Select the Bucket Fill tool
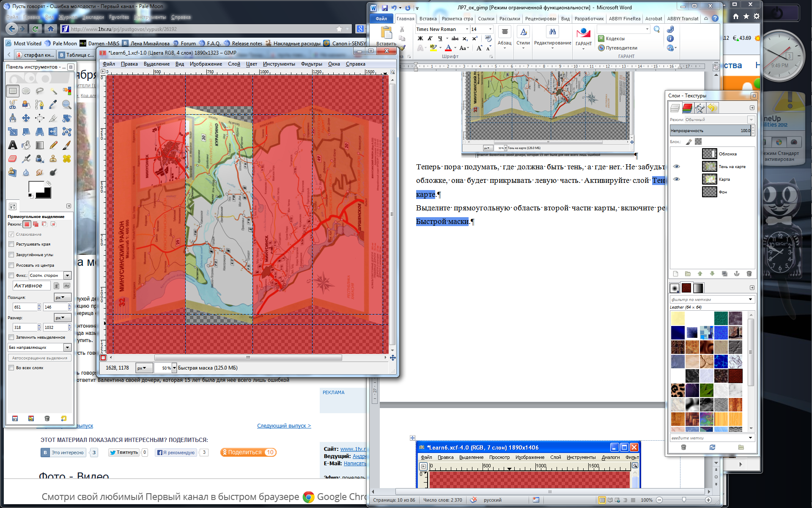The image size is (812, 508). click(26, 145)
